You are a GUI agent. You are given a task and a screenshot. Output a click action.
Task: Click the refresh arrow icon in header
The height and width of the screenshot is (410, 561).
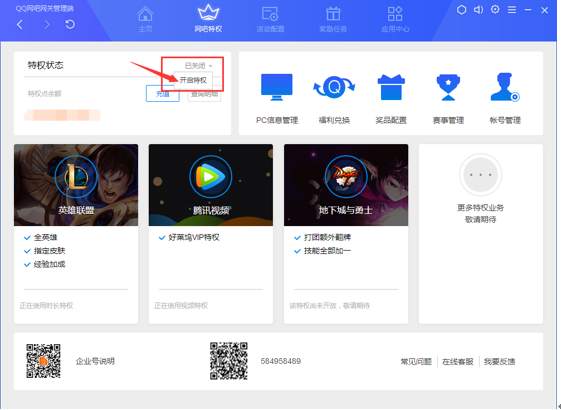point(70,24)
